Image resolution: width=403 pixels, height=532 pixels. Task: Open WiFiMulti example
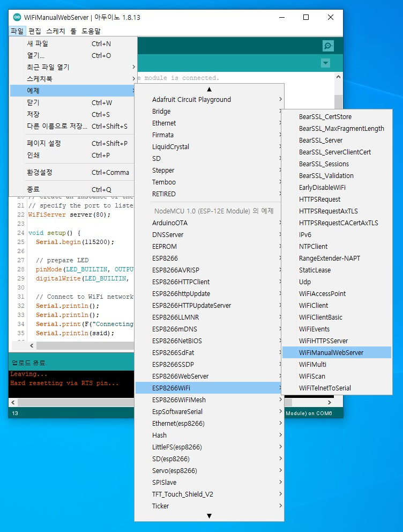(x=337, y=364)
